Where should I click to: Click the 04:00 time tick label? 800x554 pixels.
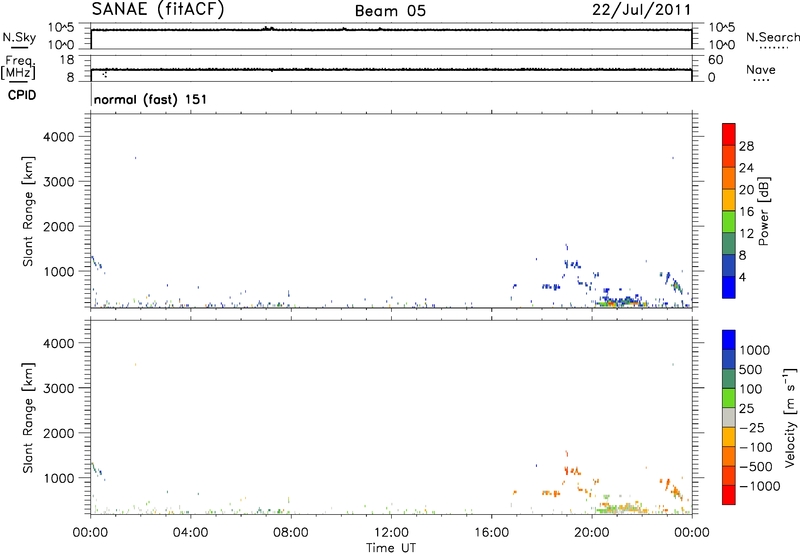[x=190, y=533]
